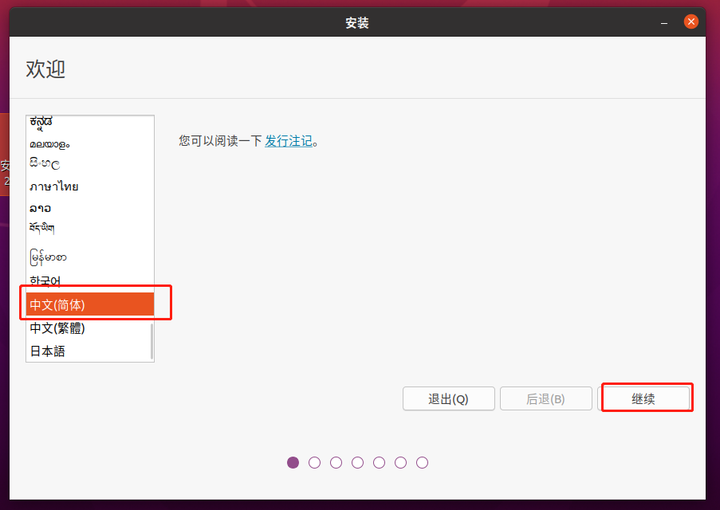This screenshot has height=510, width=720.
Task: Choose 日本語 from the language list
Action: pyautogui.click(x=90, y=351)
